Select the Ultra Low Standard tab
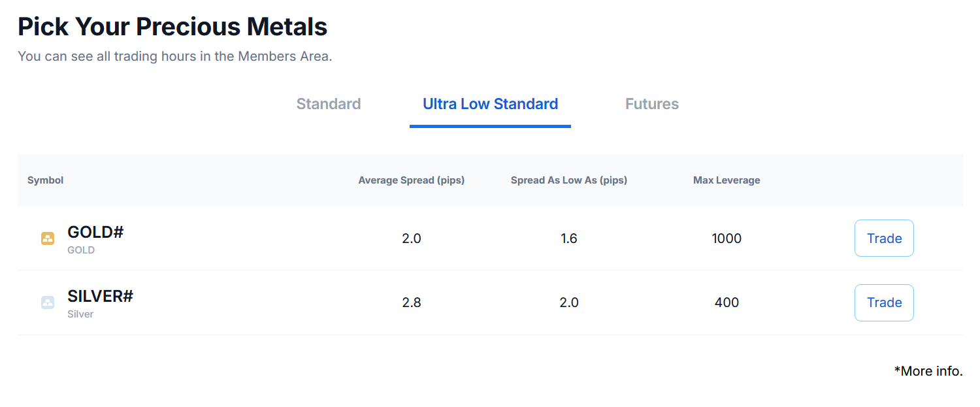Screen dimensions: 980x407 tap(490, 104)
